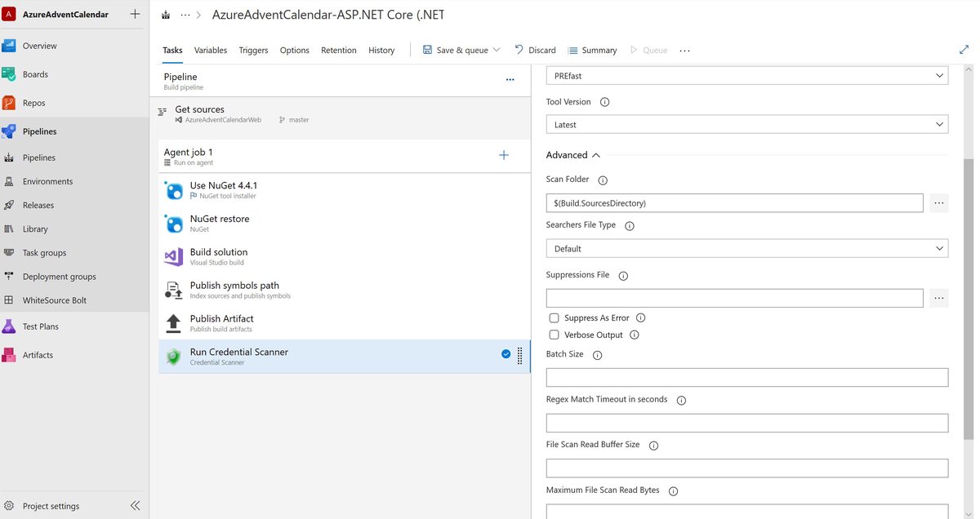Click the Environments sidebar icon
The width and height of the screenshot is (980, 519).
(9, 181)
